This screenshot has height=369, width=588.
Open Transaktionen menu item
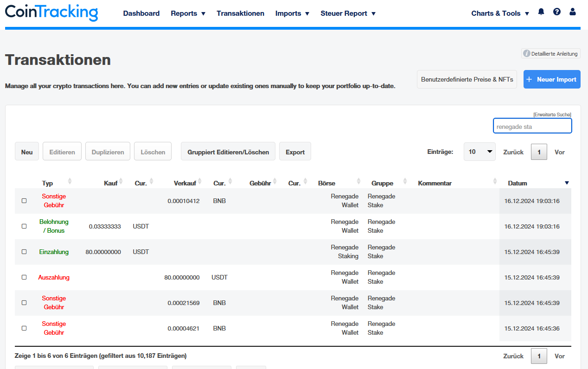(x=240, y=13)
